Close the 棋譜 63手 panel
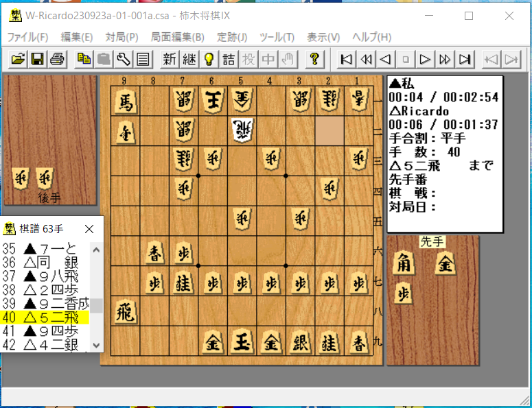 tap(89, 229)
